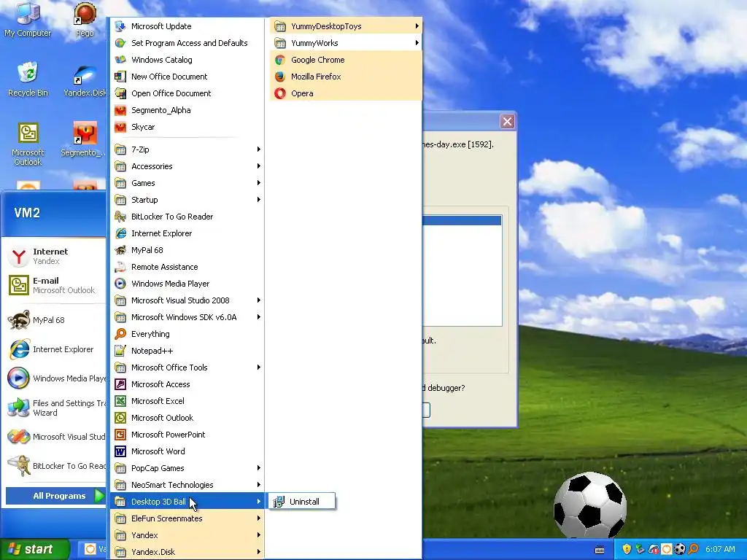
Task: Click the on-screen keyboard taskbar icon
Action: coord(600,550)
